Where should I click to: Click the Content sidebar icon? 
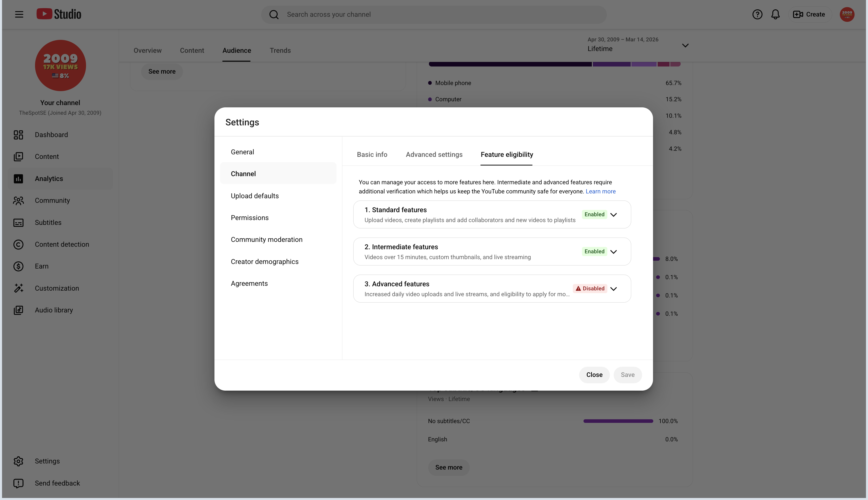[18, 157]
